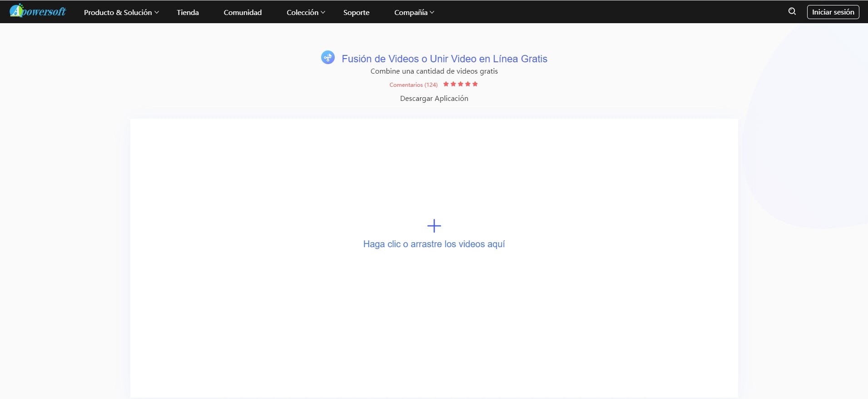The height and width of the screenshot is (399, 868).
Task: Click the plus icon to add videos
Action: (x=434, y=226)
